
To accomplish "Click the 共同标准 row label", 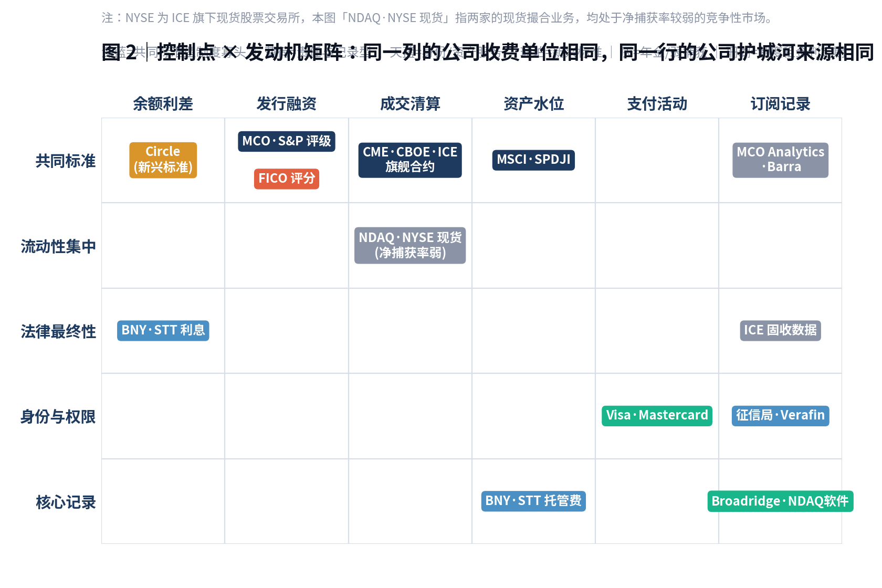I will [66, 161].
